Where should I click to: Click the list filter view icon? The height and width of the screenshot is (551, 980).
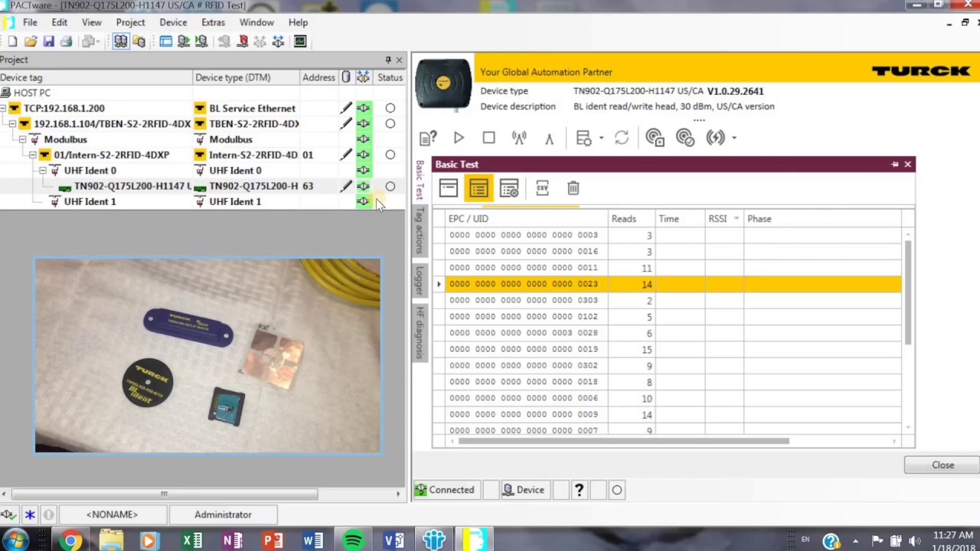(x=509, y=188)
